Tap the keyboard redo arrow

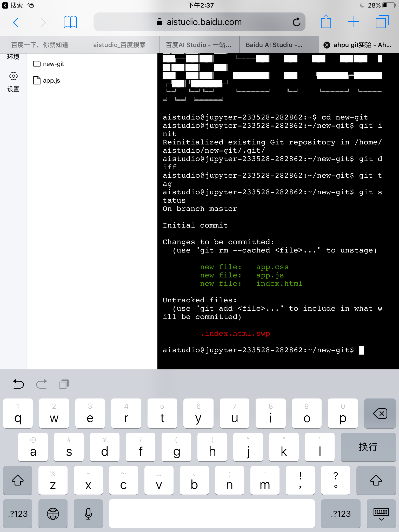41,384
